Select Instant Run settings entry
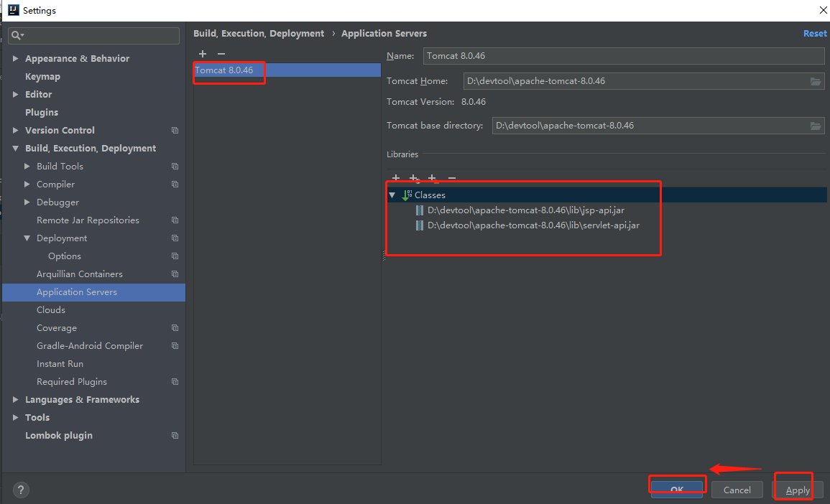This screenshot has height=504, width=830. [60, 365]
